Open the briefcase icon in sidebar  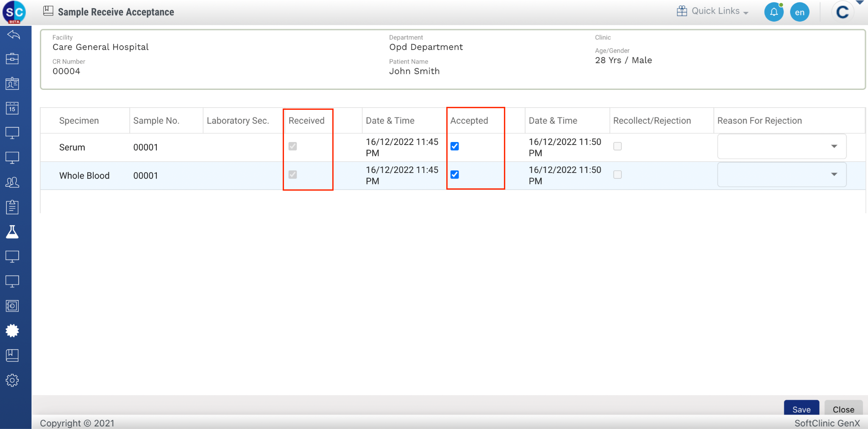pos(12,59)
